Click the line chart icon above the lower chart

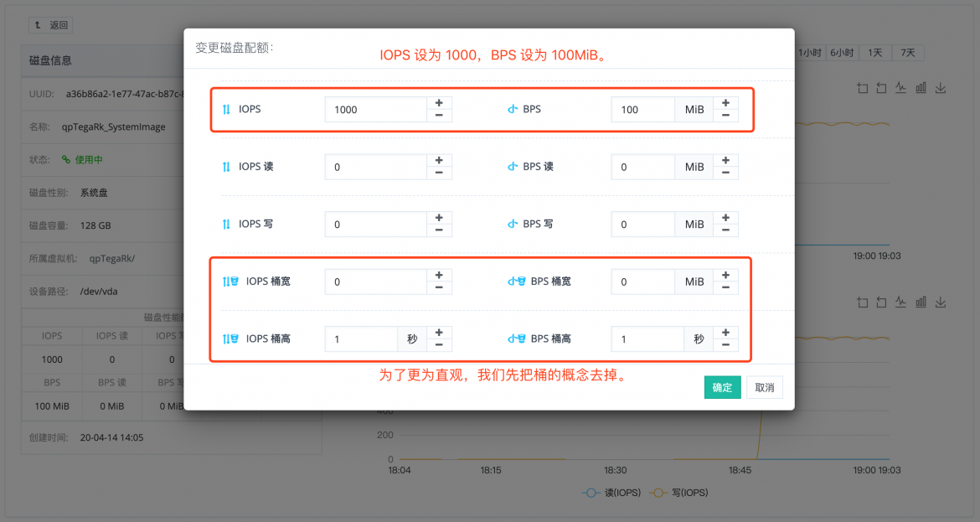click(x=900, y=302)
